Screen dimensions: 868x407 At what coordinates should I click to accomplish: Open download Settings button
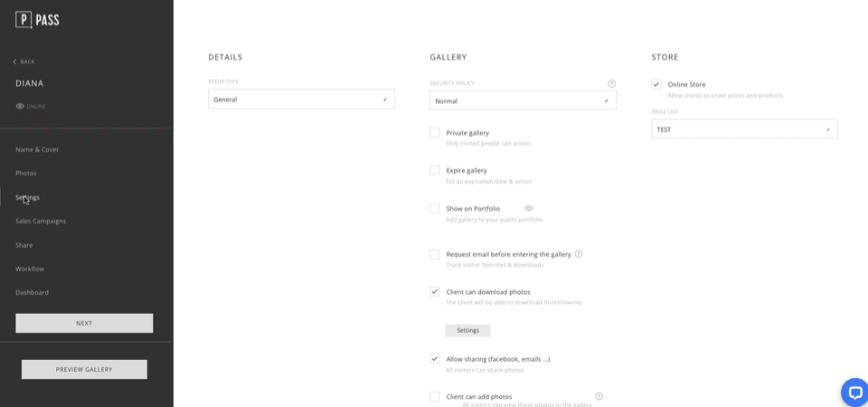tap(467, 330)
